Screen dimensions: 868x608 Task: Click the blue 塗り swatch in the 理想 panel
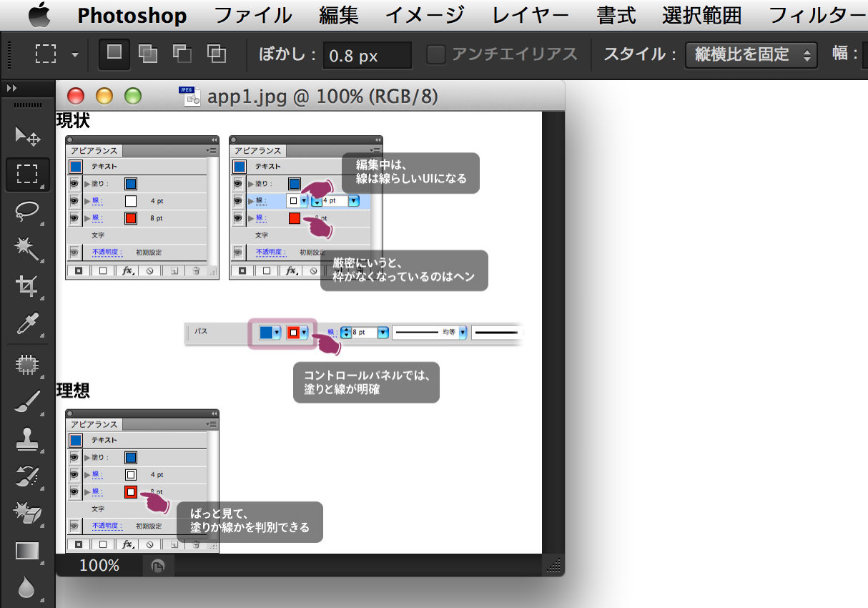point(131,458)
